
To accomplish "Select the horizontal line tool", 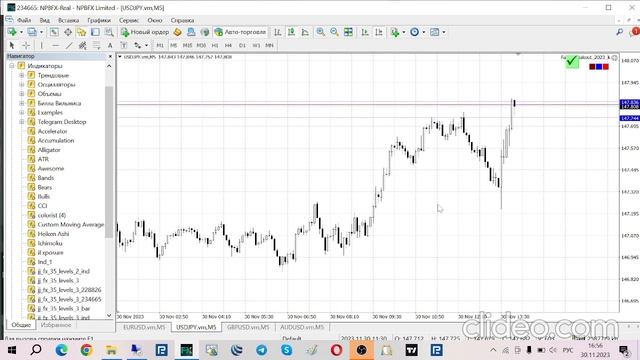I will tap(56, 45).
